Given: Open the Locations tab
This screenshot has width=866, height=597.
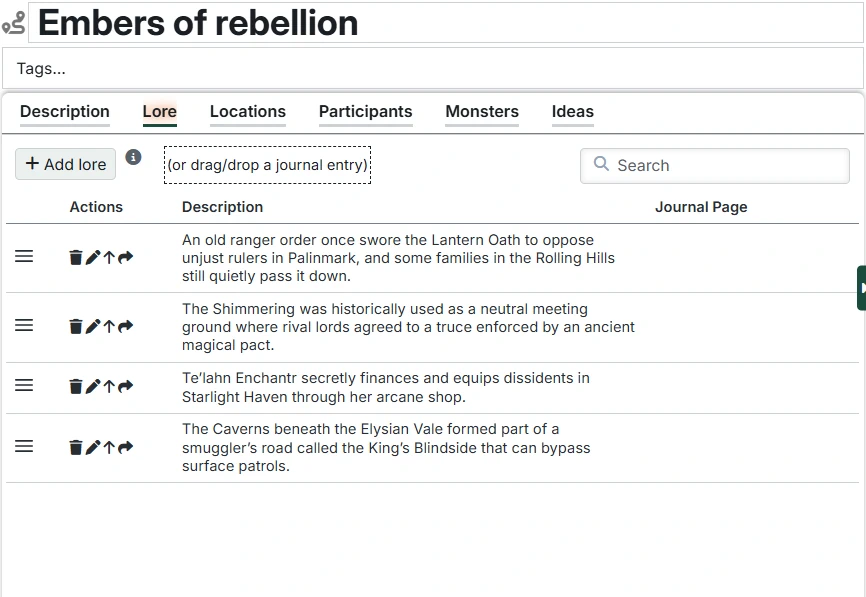Looking at the screenshot, I should pos(248,112).
